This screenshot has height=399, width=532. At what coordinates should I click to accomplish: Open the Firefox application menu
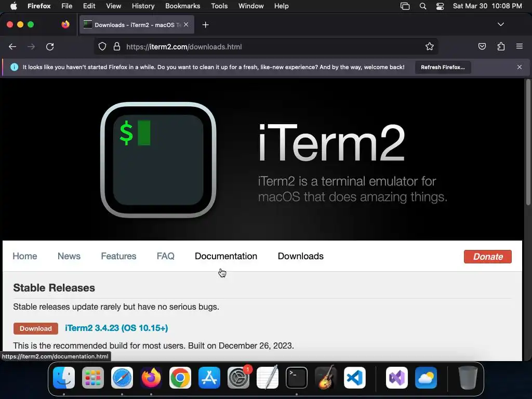point(39,6)
